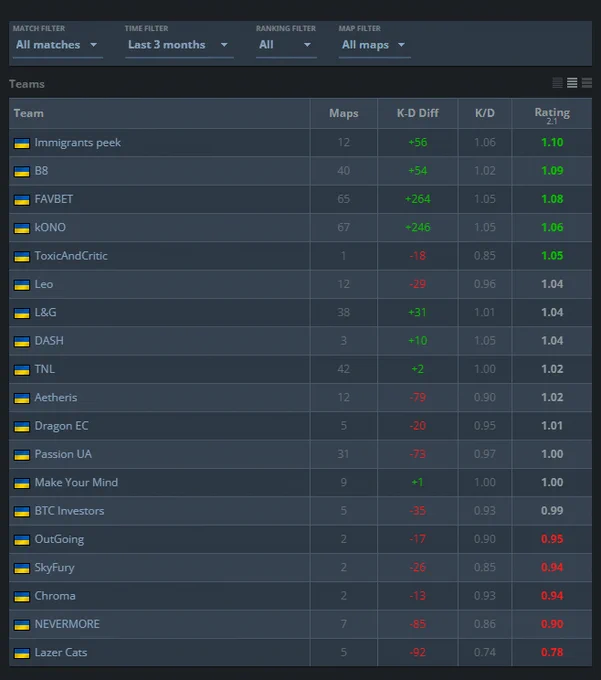Open the Leo team link

[44, 284]
